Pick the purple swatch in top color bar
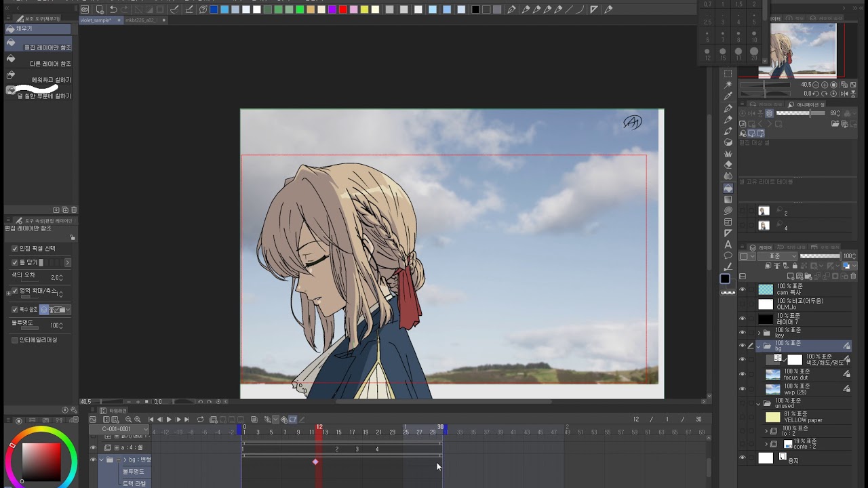Image resolution: width=868 pixels, height=488 pixels. point(332,9)
